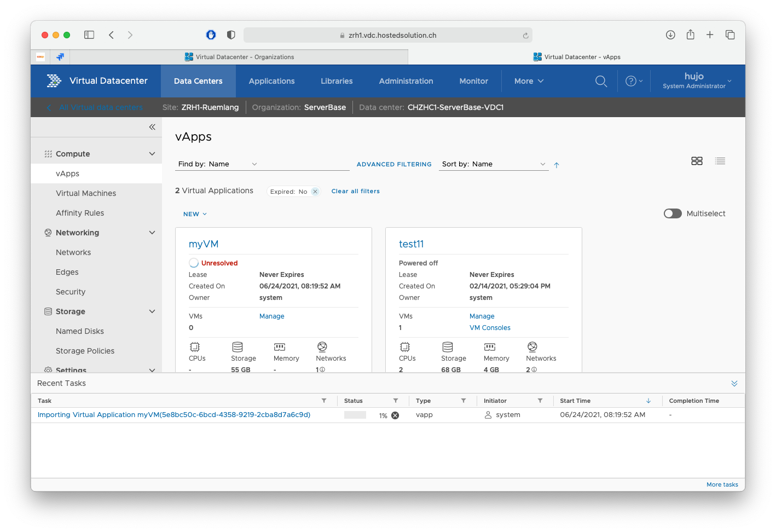
Task: Go to Affinity Rules in sidebar
Action: tap(80, 213)
